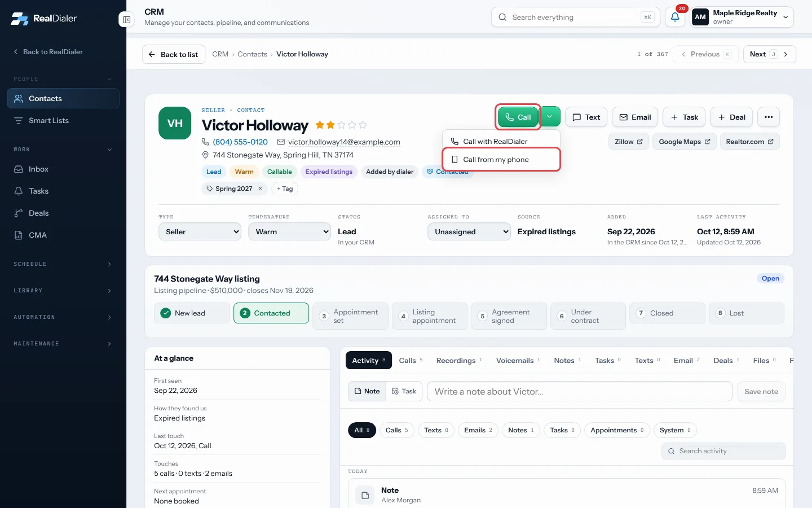Switch to the Voicemails tab

click(518, 361)
